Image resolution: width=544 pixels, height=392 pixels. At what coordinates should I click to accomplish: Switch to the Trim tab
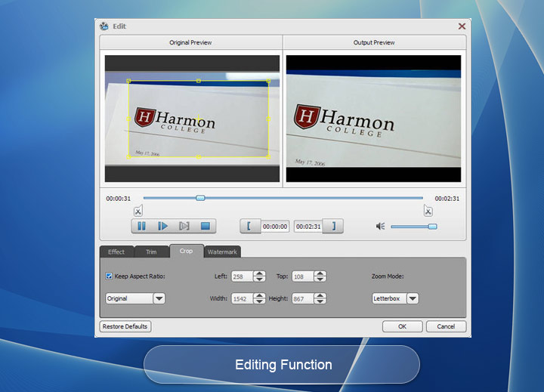(x=151, y=252)
